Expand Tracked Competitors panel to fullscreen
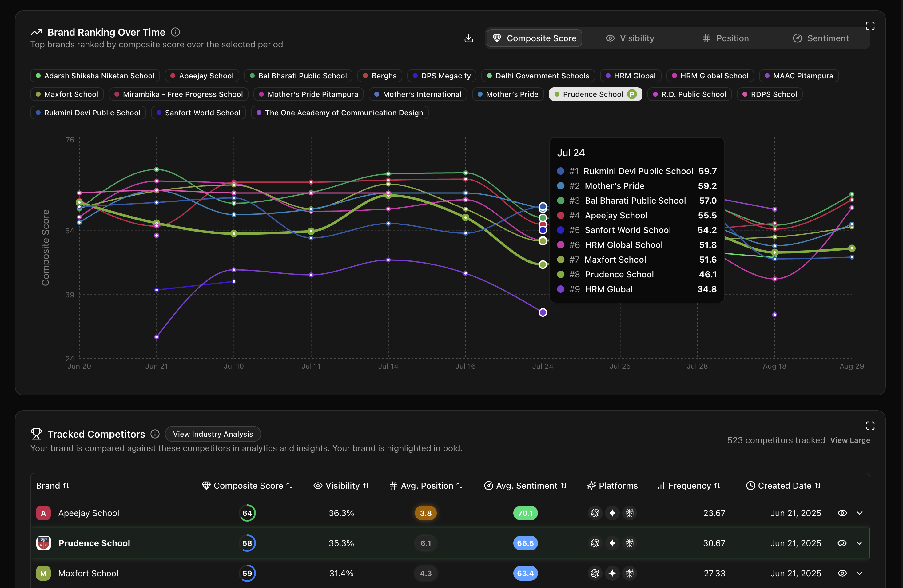The height and width of the screenshot is (588, 903). coord(870,426)
